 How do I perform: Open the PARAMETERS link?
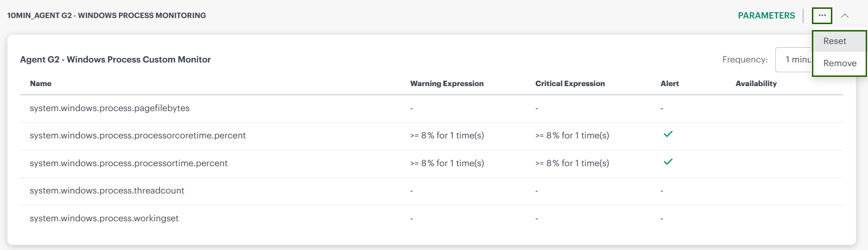point(766,16)
